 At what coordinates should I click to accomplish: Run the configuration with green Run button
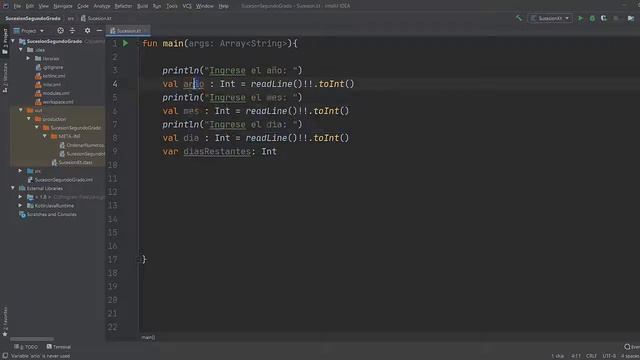[580, 18]
